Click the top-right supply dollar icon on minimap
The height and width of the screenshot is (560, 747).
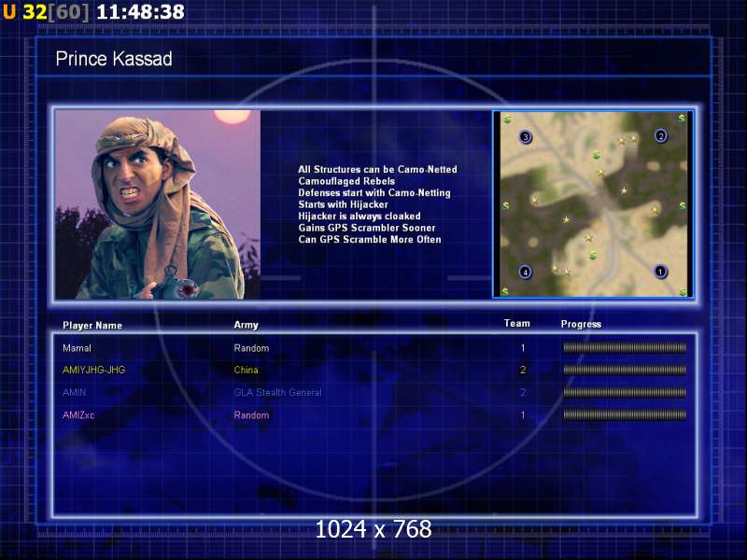(x=682, y=118)
